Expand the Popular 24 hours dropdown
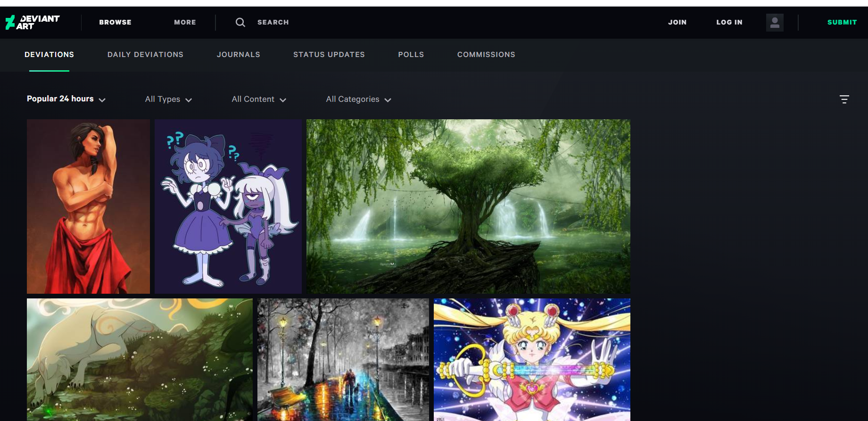 pyautogui.click(x=66, y=99)
